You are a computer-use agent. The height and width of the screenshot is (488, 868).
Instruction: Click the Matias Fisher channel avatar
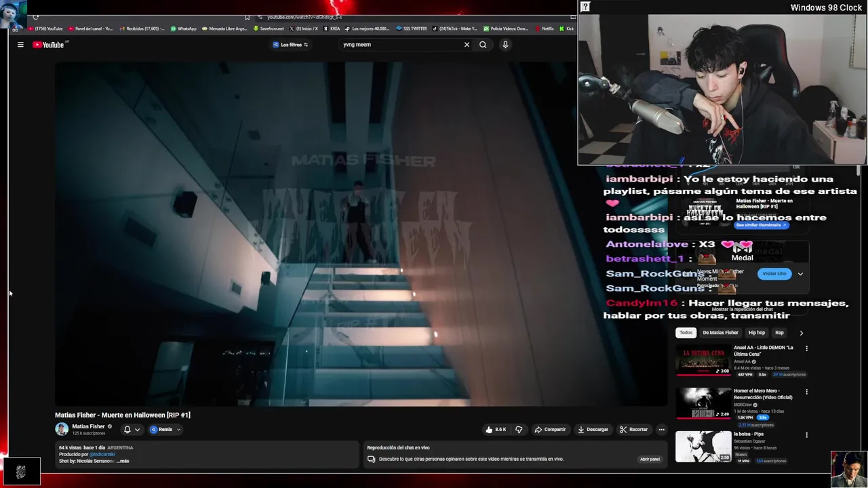pos(62,429)
